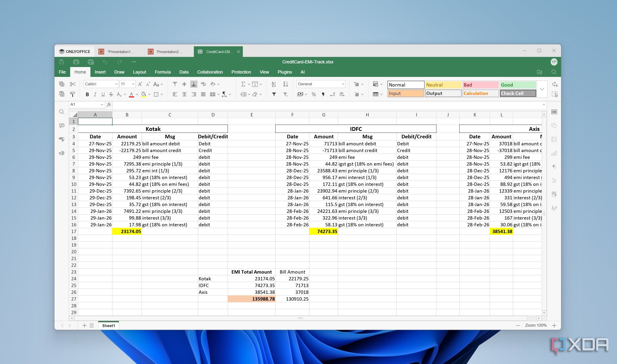
Task: Click Open file location icon
Action: coord(539,72)
